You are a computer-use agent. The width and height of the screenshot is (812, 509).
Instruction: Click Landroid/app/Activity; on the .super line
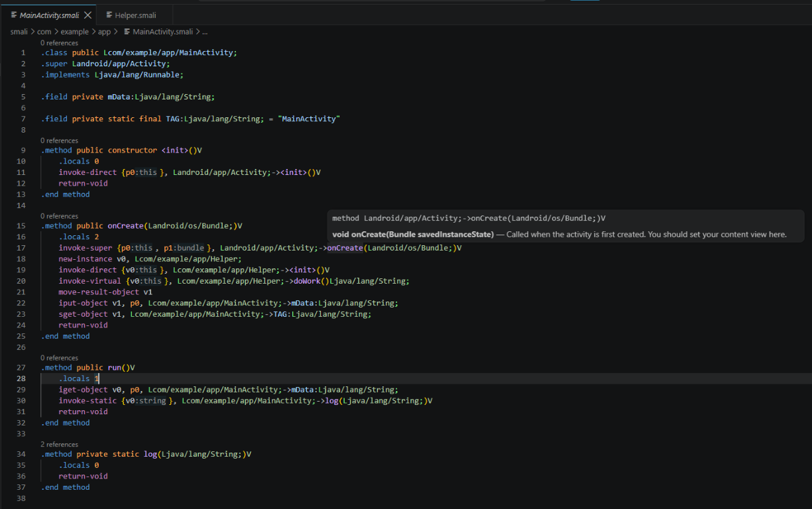(x=121, y=64)
